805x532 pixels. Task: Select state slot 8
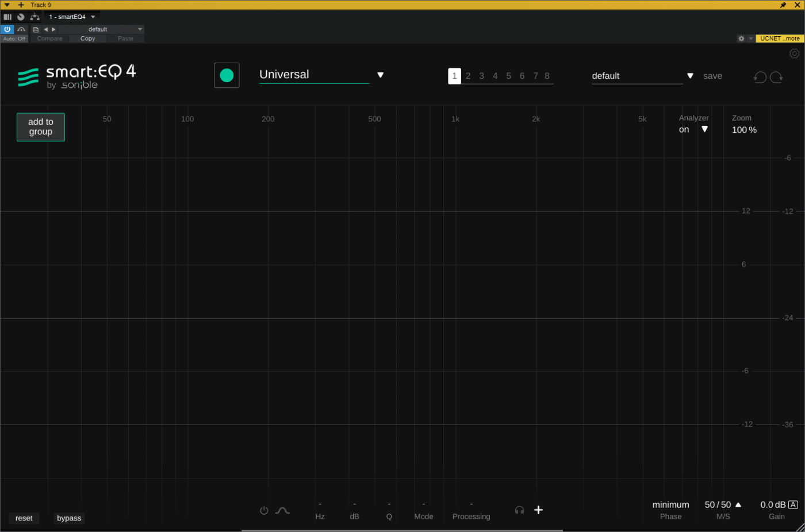[x=547, y=76]
